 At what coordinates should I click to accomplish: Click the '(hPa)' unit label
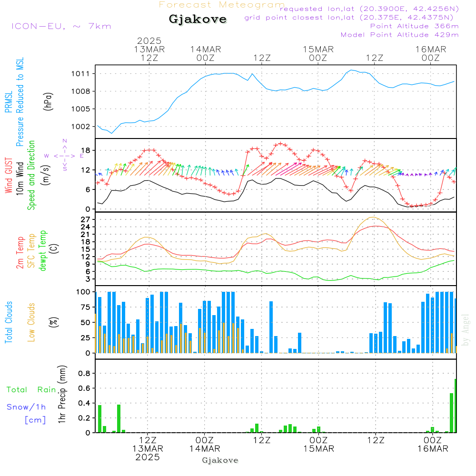coord(48,101)
